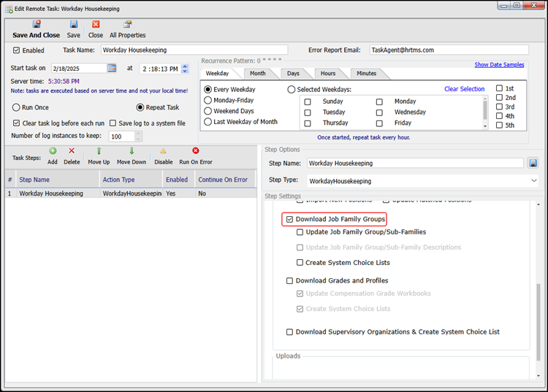548x392 pixels.
Task: Check the 1st occurrence checkbox
Action: pyautogui.click(x=500, y=88)
